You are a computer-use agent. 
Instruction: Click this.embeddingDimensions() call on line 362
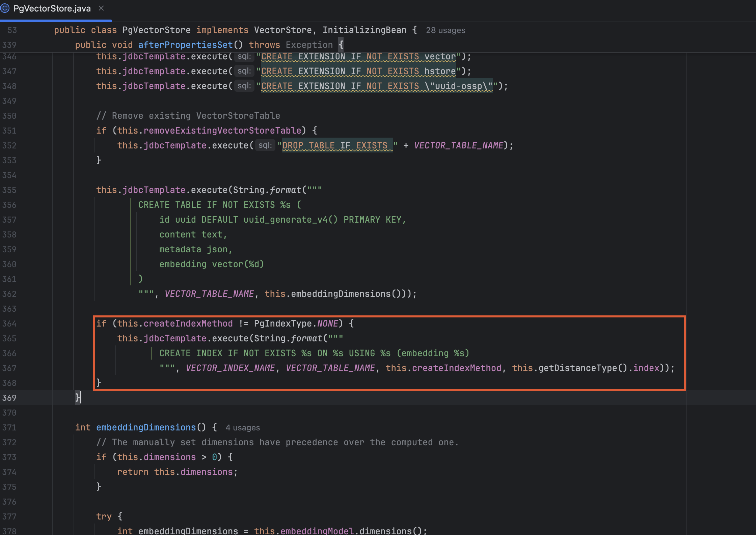point(335,294)
